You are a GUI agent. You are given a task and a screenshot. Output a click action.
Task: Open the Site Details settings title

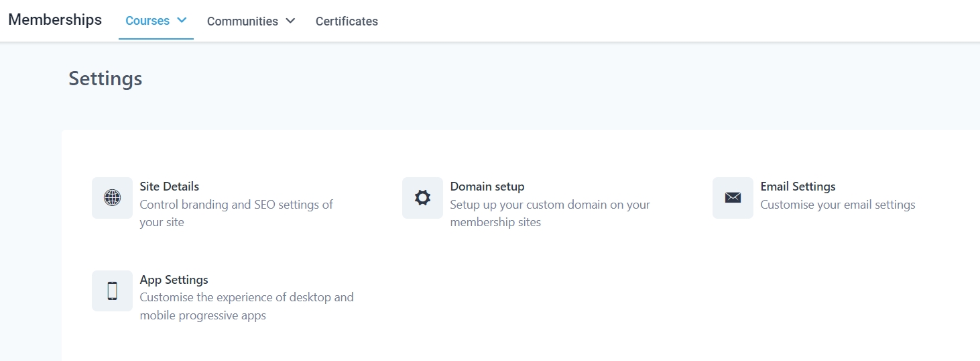click(x=169, y=187)
